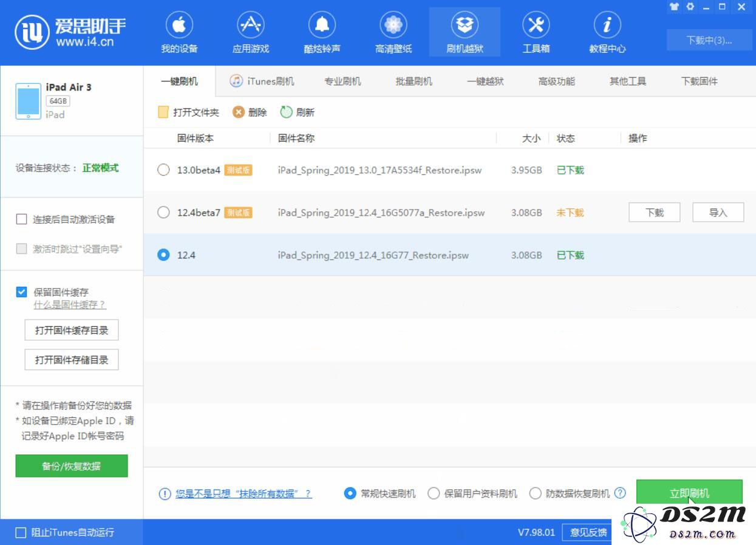
Task: Click the iPad Air 3 device thumbnail
Action: [28, 101]
